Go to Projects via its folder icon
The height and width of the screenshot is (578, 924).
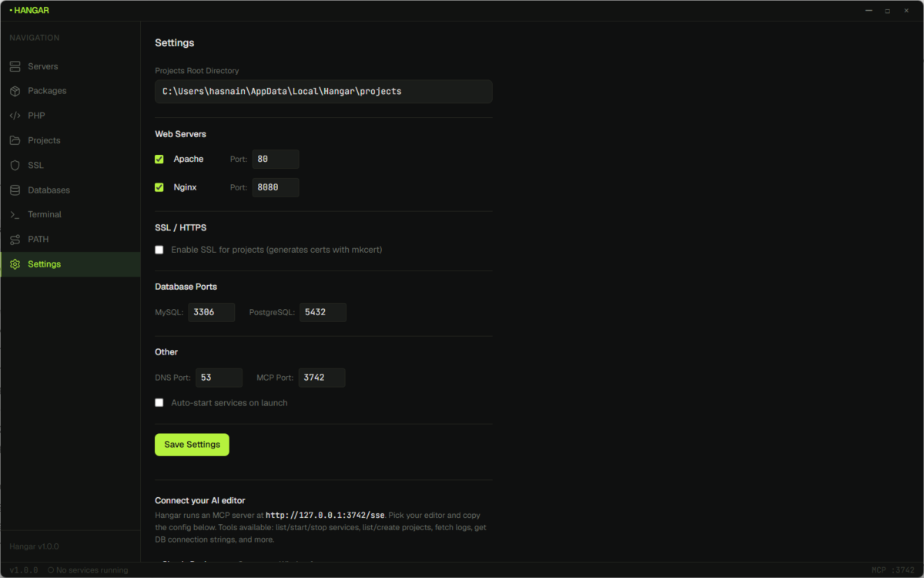[x=15, y=140]
